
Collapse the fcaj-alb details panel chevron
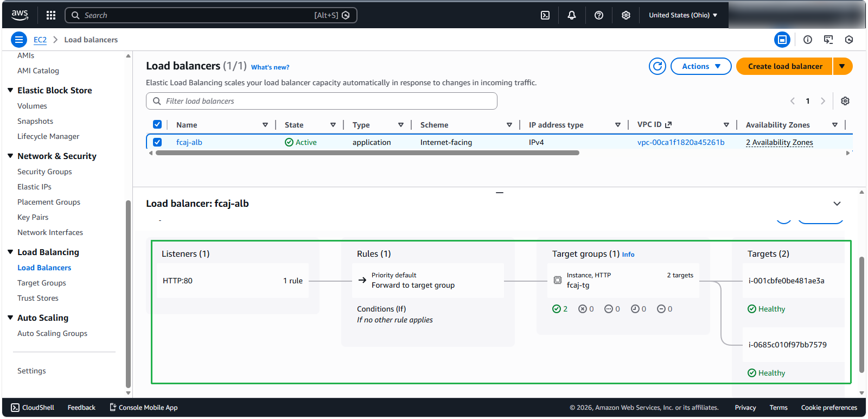[x=837, y=204]
